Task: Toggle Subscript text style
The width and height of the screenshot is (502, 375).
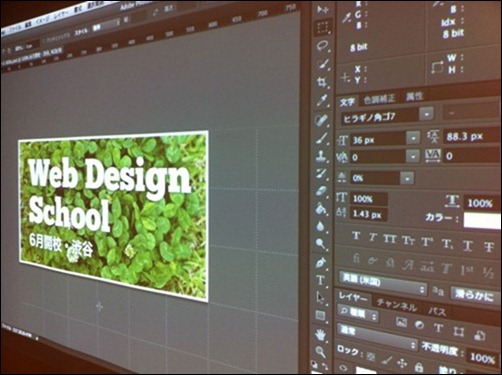Action: coord(447,244)
